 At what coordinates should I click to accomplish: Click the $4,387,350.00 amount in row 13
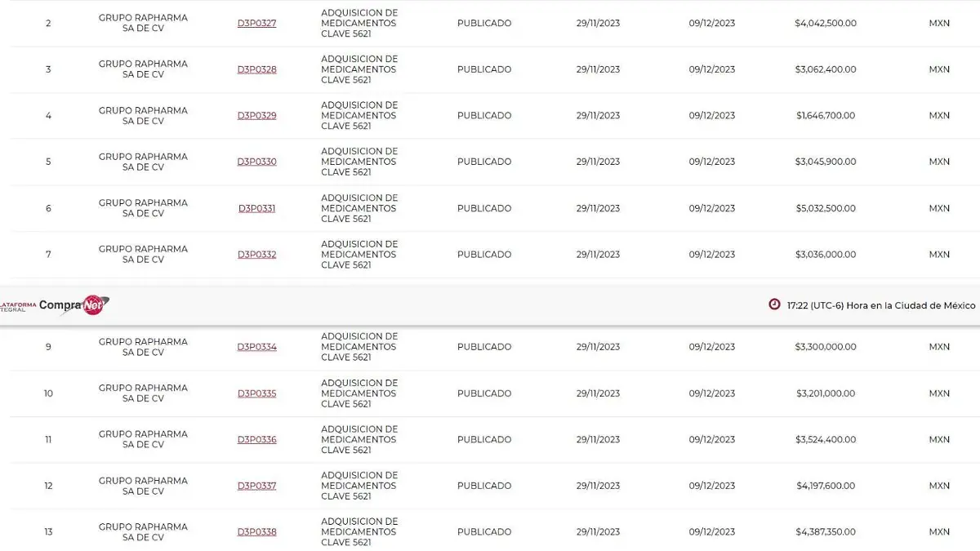click(x=825, y=532)
